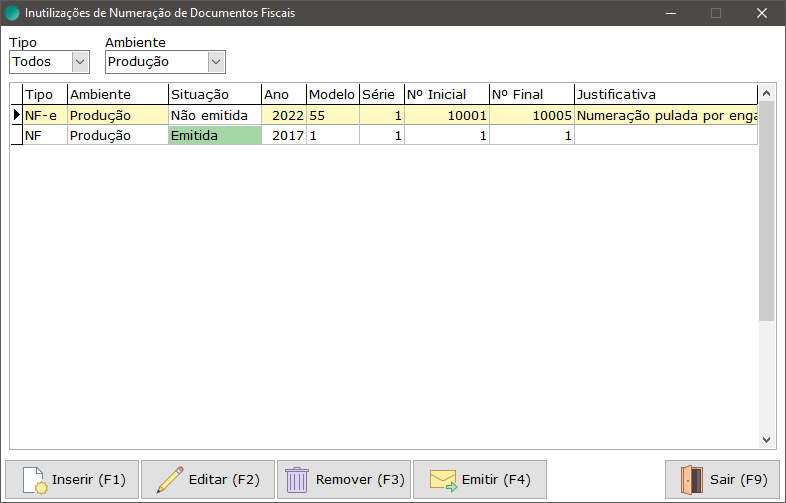Click the application icon in title bar
The width and height of the screenshot is (786, 503).
[12, 14]
